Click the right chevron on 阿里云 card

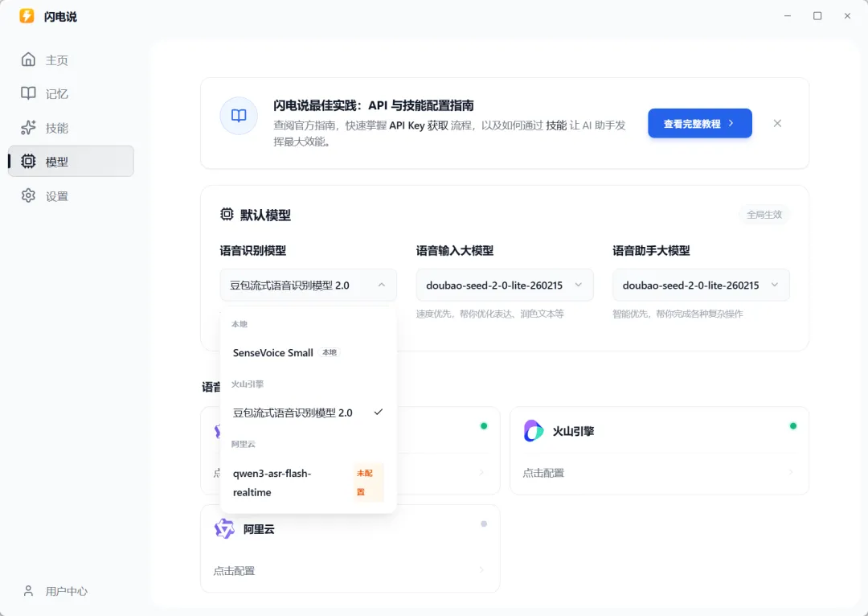click(481, 570)
